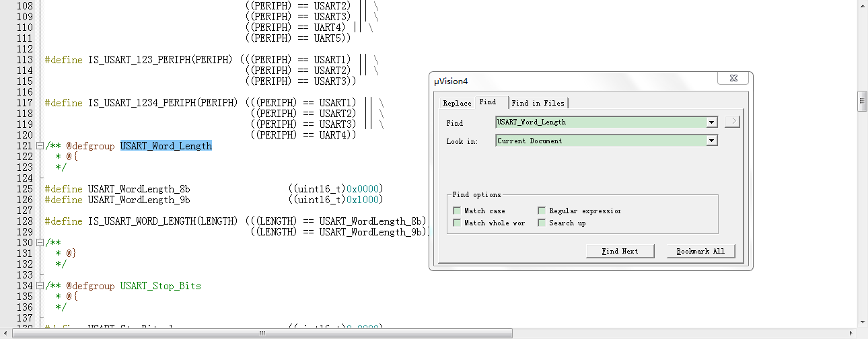The image size is (868, 339).
Task: Click the @defgroup tag on line 134
Action: coord(91,286)
